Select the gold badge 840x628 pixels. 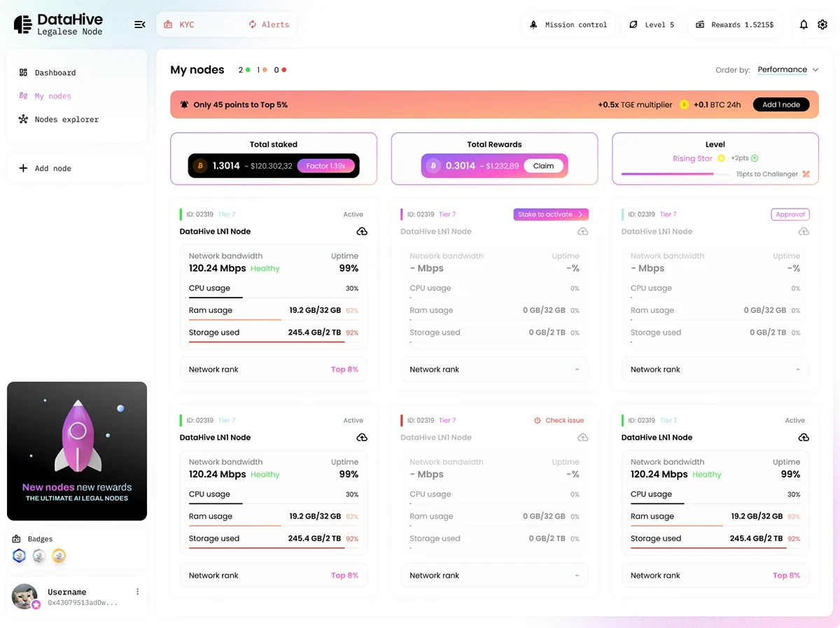[x=59, y=556]
